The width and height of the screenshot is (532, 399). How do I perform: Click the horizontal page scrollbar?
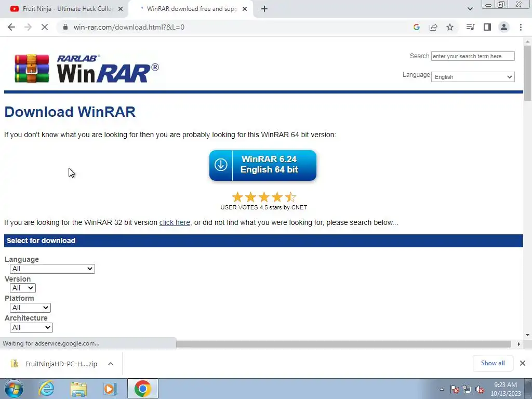pos(343,344)
